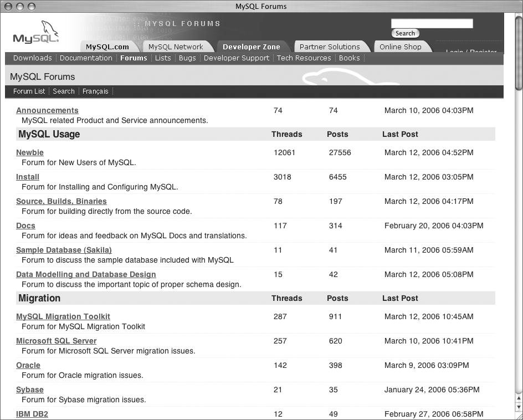The width and height of the screenshot is (523, 420).
Task: Open Sample Database (Sakila) forum
Action: 64,250
